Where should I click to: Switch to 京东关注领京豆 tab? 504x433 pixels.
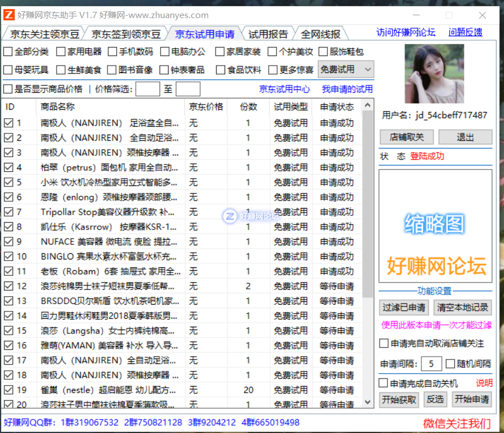tap(44, 34)
